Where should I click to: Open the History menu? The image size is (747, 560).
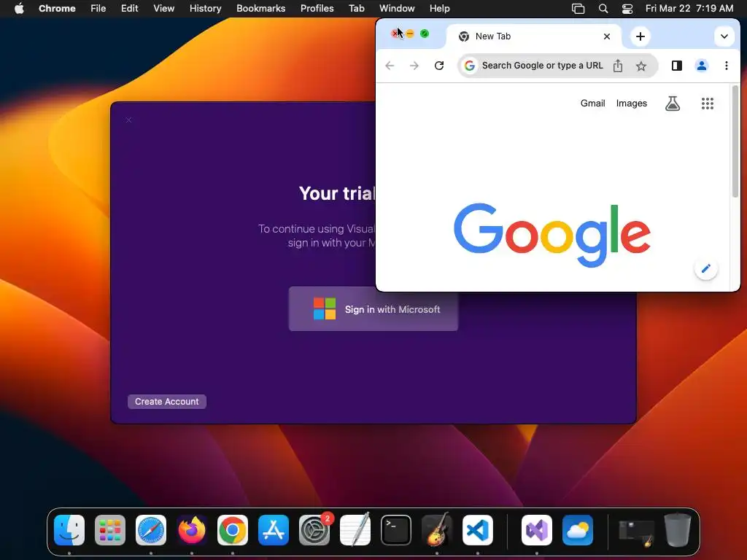pyautogui.click(x=205, y=8)
